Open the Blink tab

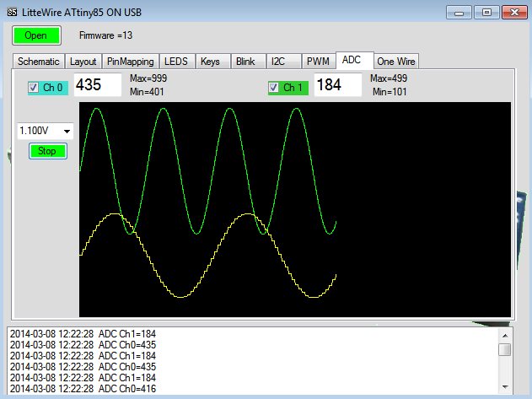(x=245, y=62)
